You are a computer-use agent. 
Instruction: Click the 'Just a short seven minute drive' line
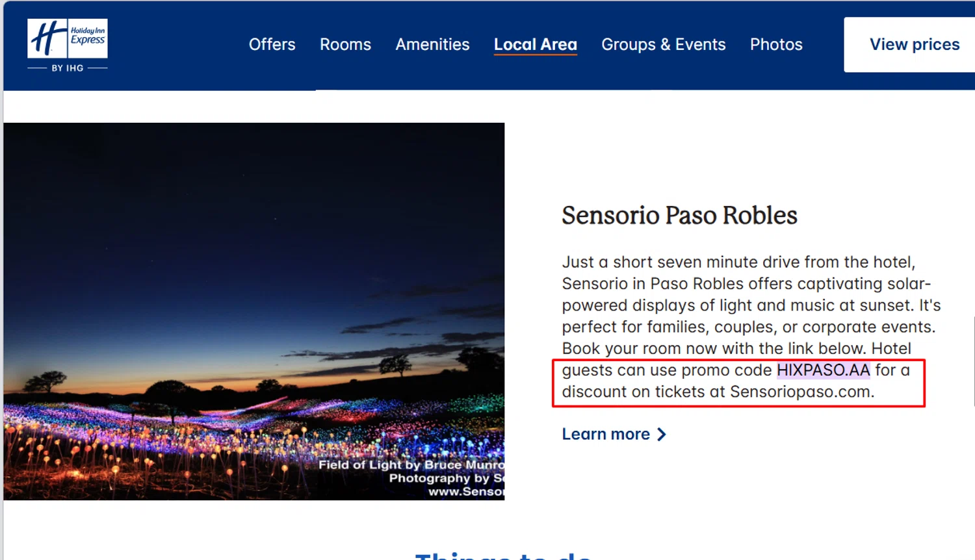point(738,262)
